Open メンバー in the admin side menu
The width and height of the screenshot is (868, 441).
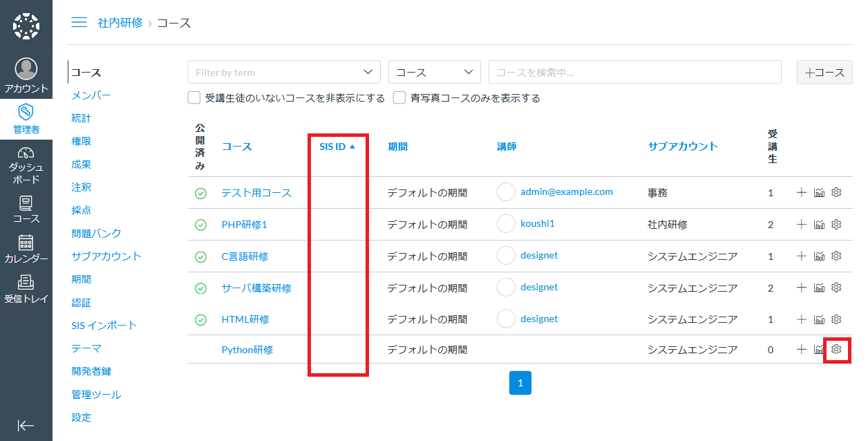click(91, 95)
